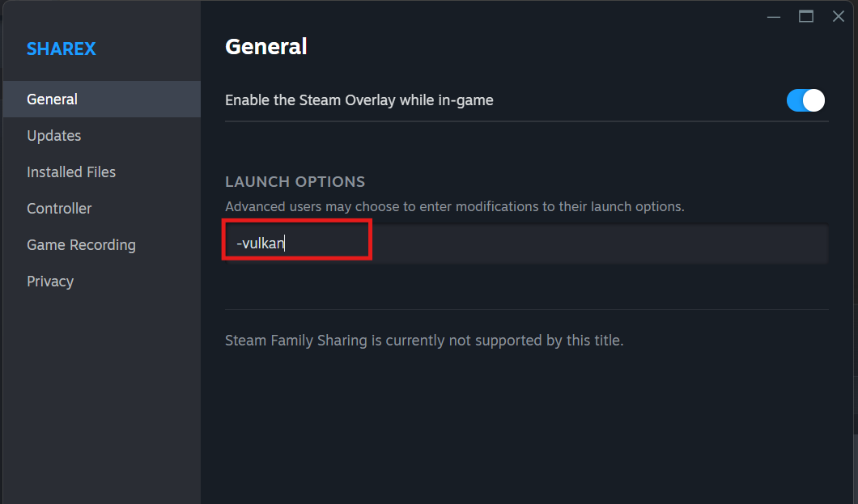Minimize the SHAREX properties window
This screenshot has height=504, width=858.
pyautogui.click(x=774, y=16)
